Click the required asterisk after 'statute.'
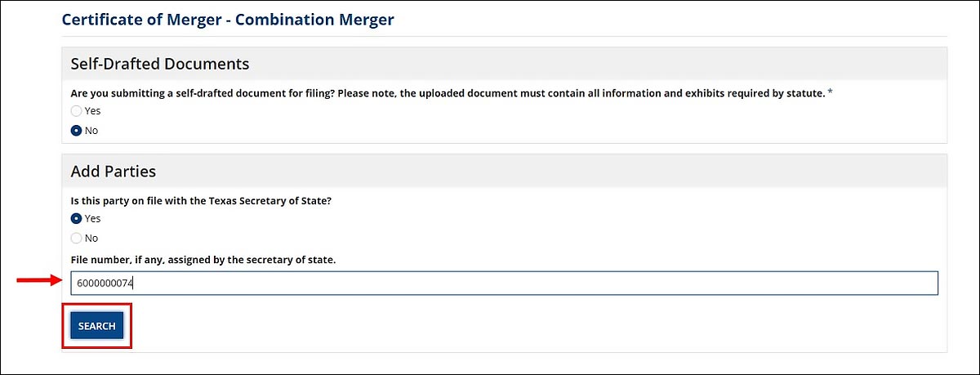The image size is (980, 375). (831, 93)
